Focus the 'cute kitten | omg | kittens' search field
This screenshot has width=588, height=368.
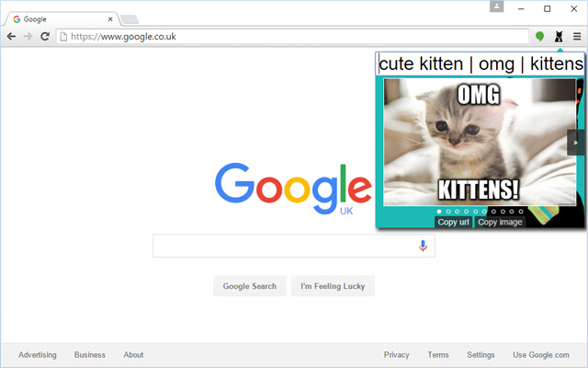click(480, 63)
